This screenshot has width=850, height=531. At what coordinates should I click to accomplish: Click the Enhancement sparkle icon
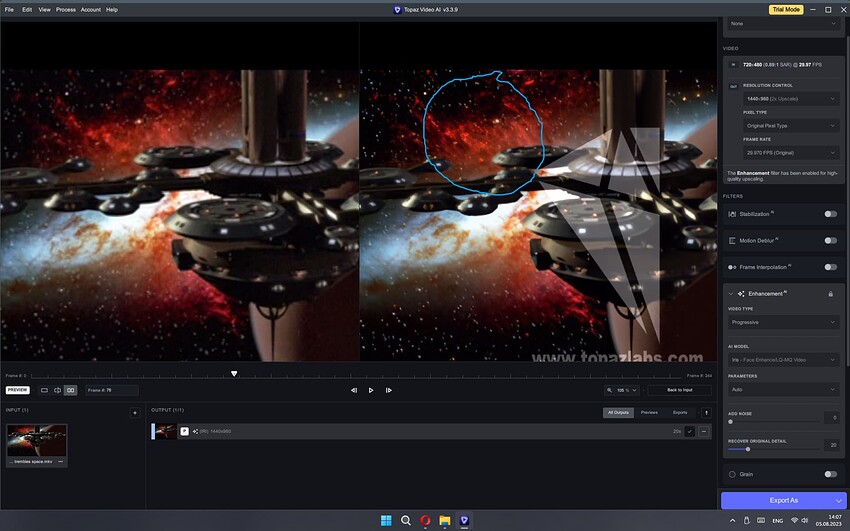click(741, 294)
